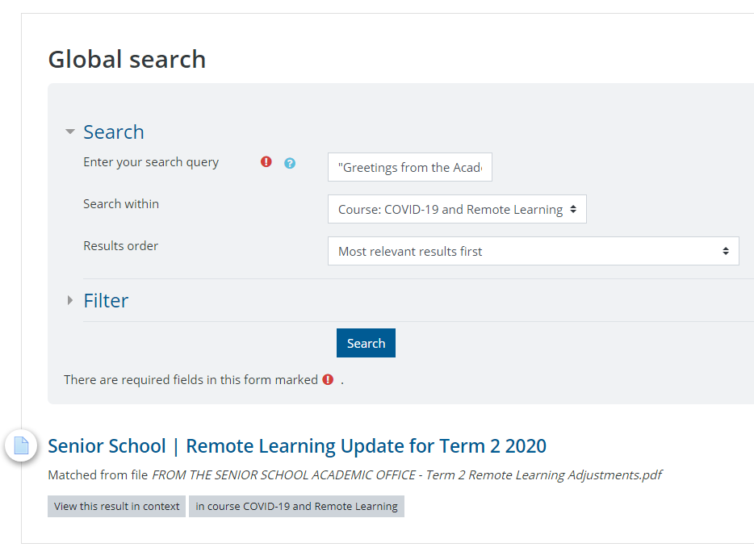Open the 'Search within' course dropdown
The height and width of the screenshot is (560, 754).
[x=457, y=209]
